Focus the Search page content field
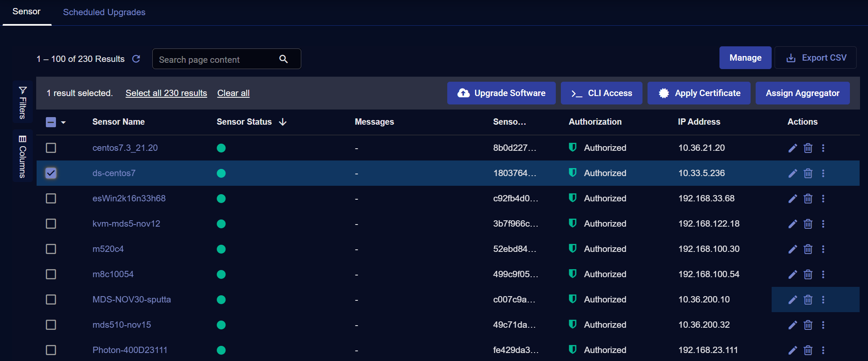The height and width of the screenshot is (361, 868). [215, 59]
